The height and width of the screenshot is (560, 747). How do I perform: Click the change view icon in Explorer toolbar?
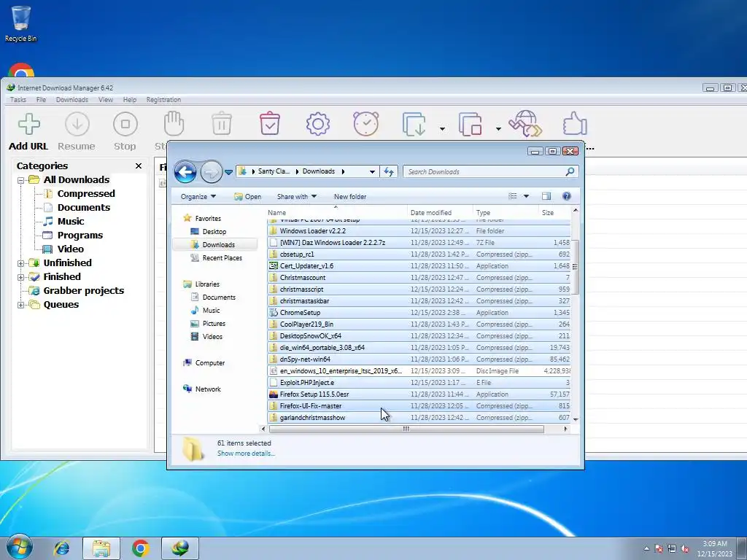[x=513, y=196]
